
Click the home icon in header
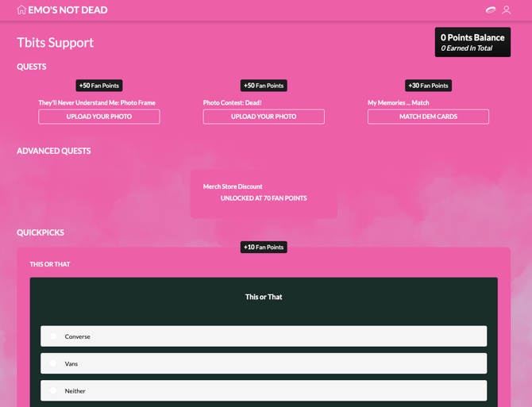point(21,10)
